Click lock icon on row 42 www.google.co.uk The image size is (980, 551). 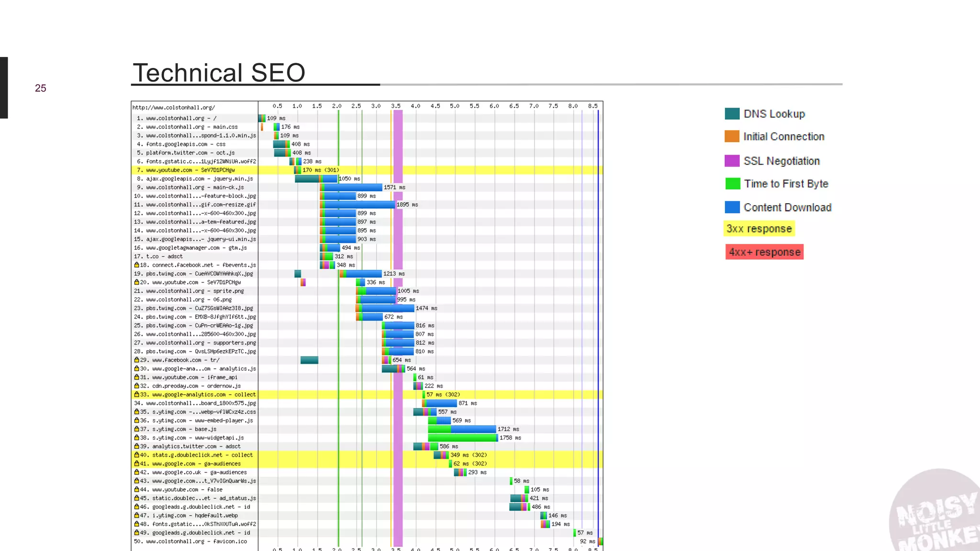pyautogui.click(x=136, y=472)
